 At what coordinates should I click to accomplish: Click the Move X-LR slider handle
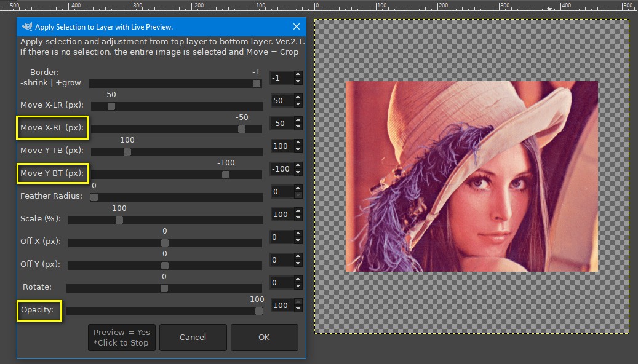(x=111, y=106)
